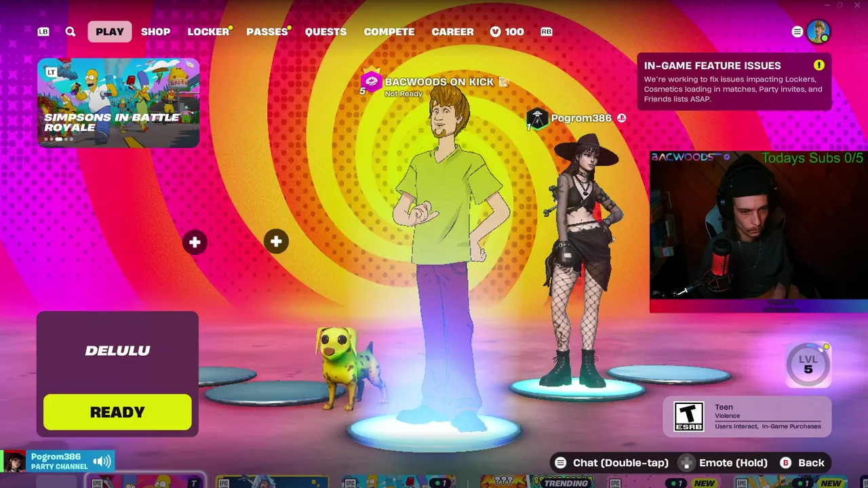Invite a player with the olive plus button
The image size is (868, 488).
pyautogui.click(x=276, y=241)
